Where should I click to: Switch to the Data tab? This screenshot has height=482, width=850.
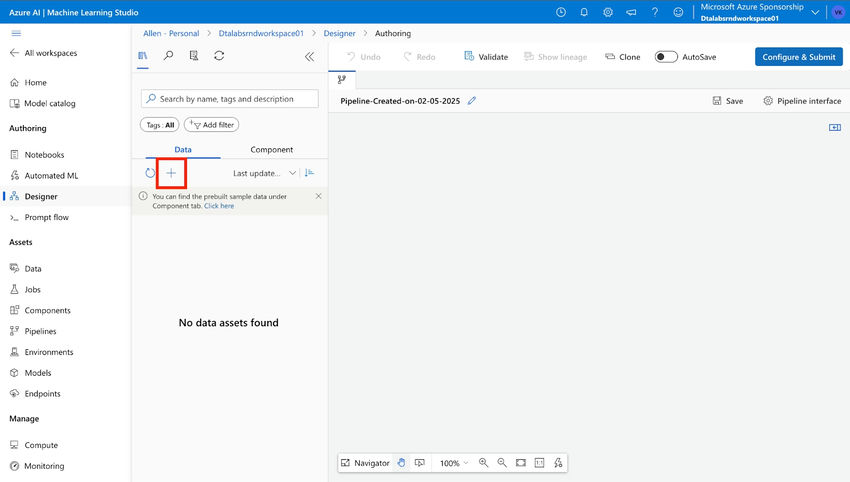click(183, 150)
